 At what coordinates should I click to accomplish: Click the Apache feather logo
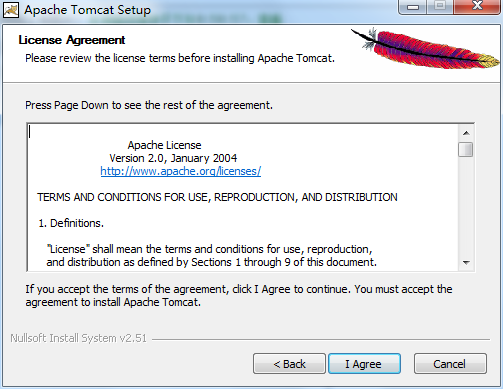(425, 48)
